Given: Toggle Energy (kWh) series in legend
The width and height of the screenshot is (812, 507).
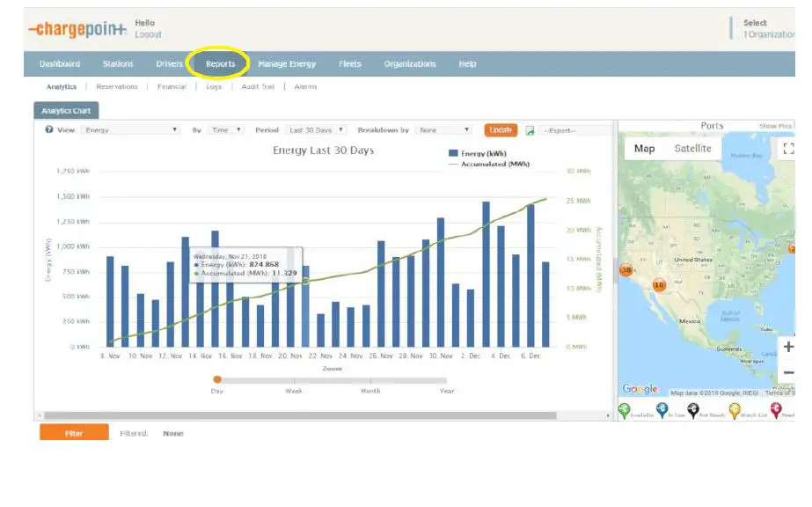Looking at the screenshot, I should click(x=479, y=153).
